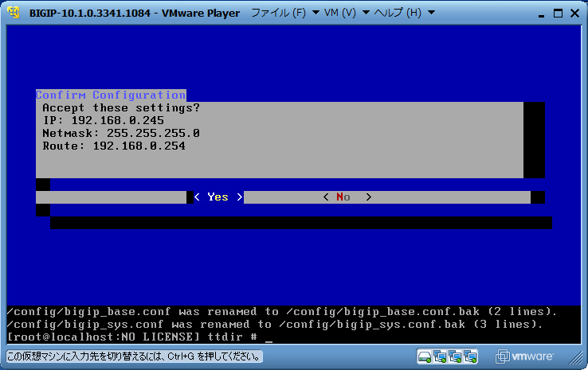Select Yes to accept the settings

click(x=218, y=197)
